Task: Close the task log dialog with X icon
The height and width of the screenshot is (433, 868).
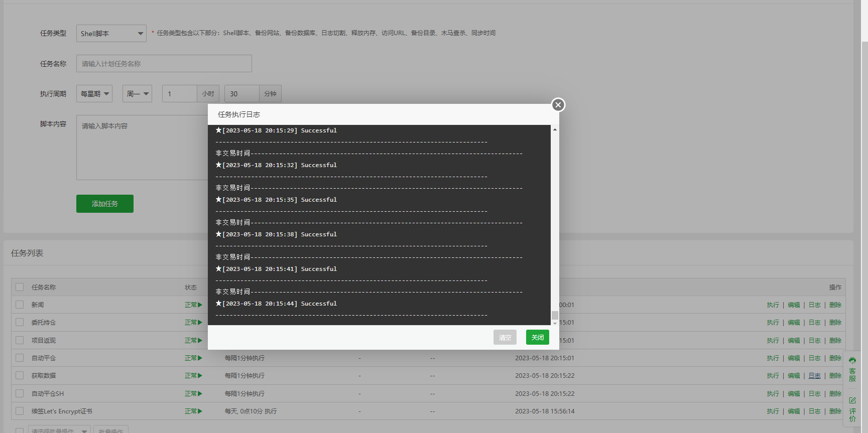Action: 558,105
